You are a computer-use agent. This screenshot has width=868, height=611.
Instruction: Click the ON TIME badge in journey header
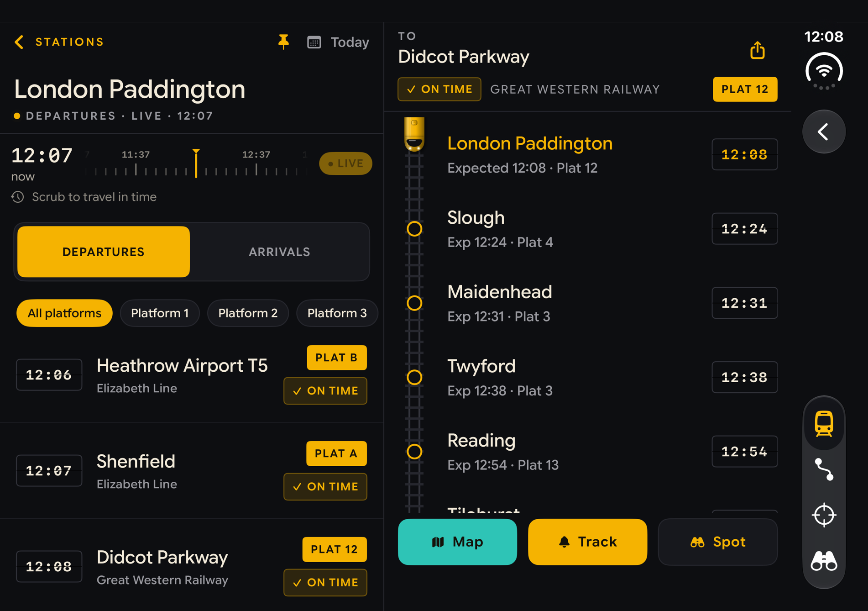(439, 89)
